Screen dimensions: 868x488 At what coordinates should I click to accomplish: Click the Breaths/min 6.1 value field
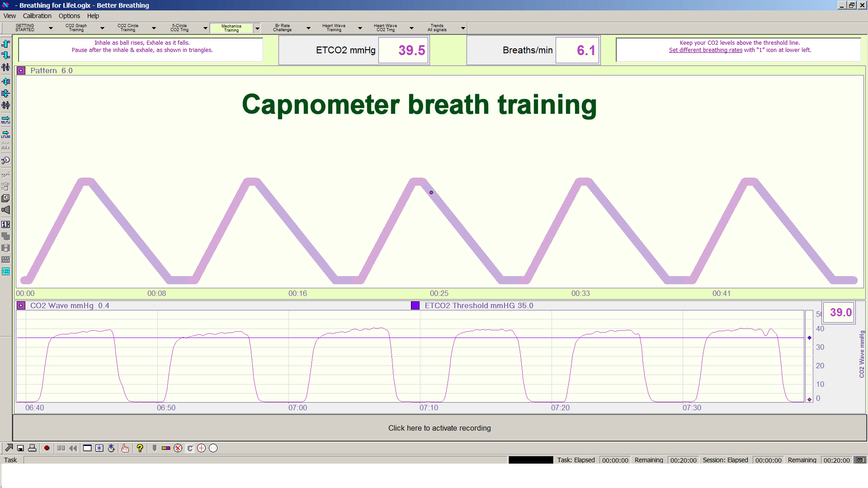click(577, 50)
